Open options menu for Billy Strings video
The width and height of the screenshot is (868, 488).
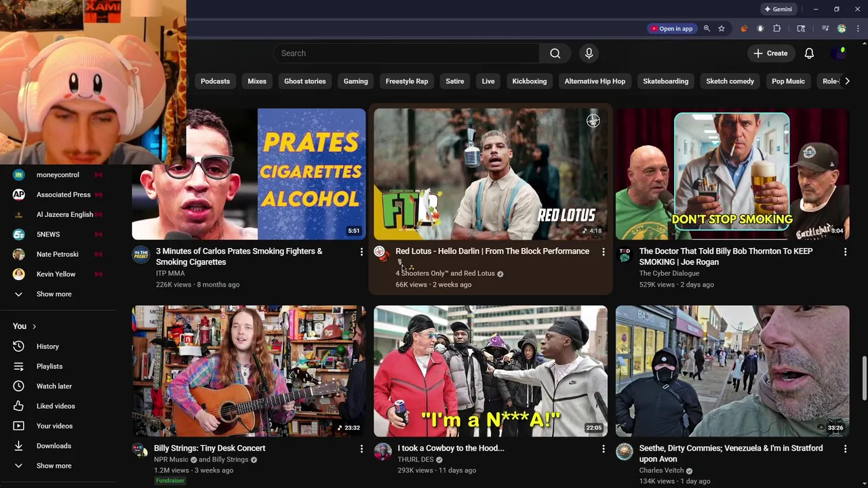tap(361, 449)
